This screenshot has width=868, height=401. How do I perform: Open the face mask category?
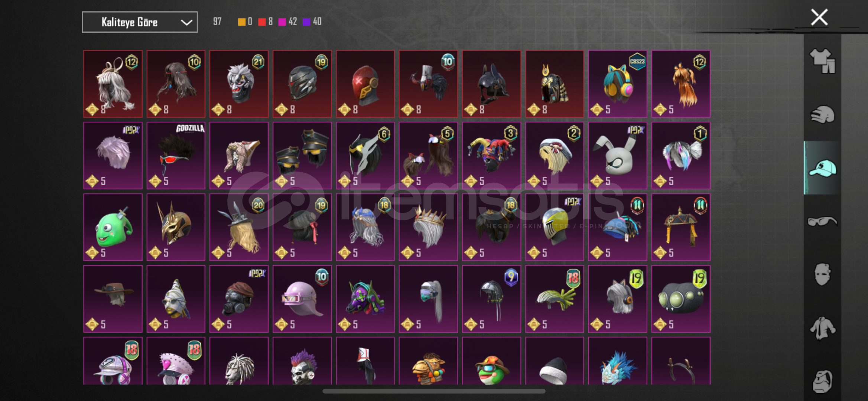[x=822, y=275]
